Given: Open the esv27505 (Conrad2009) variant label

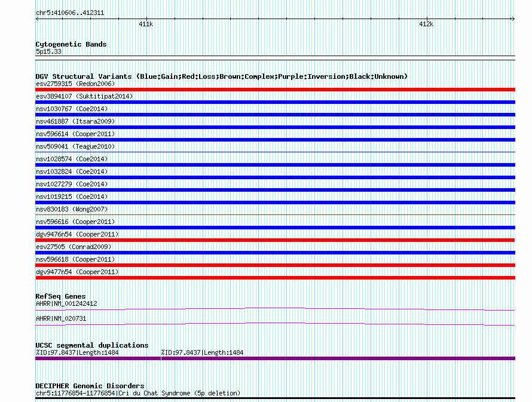Looking at the screenshot, I should click(x=74, y=247).
